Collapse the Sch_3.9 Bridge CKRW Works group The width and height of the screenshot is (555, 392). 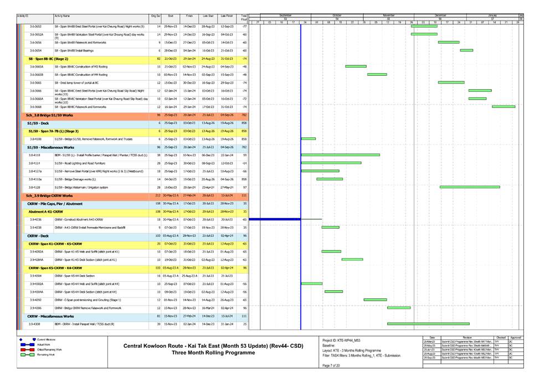pos(50,195)
